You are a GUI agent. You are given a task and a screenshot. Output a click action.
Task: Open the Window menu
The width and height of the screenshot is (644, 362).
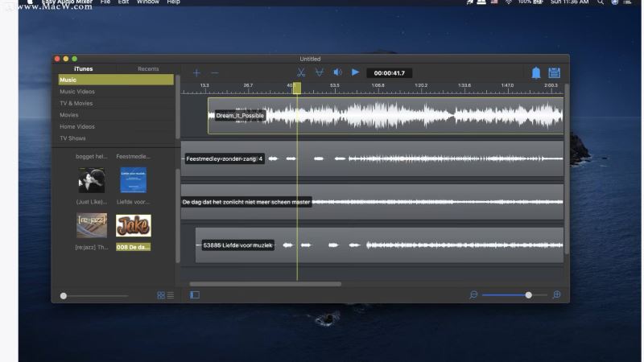(148, 2)
